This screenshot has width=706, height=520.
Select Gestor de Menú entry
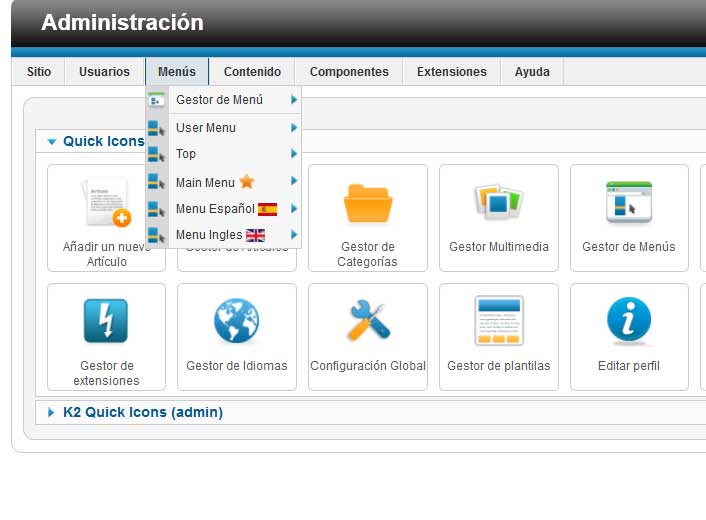223,99
